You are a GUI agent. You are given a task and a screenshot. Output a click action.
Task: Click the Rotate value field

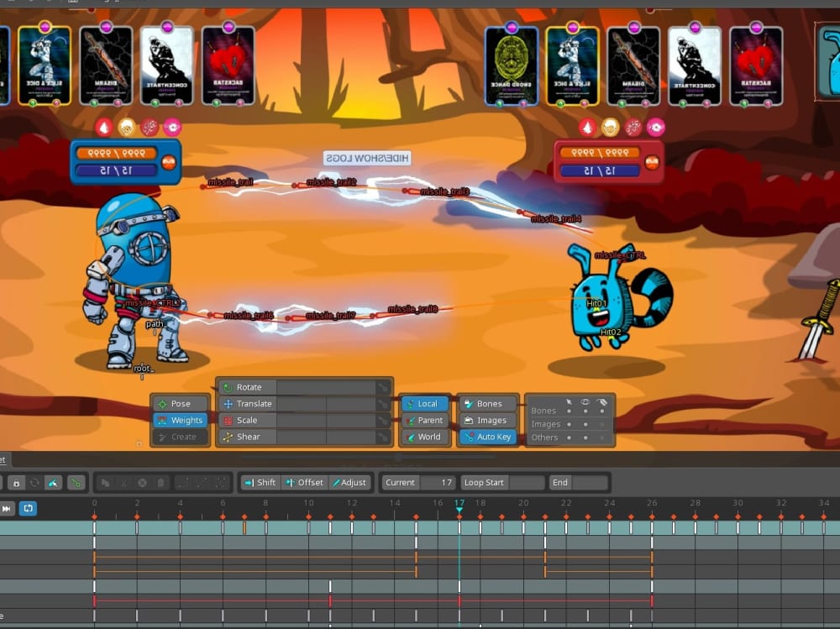tap(326, 387)
